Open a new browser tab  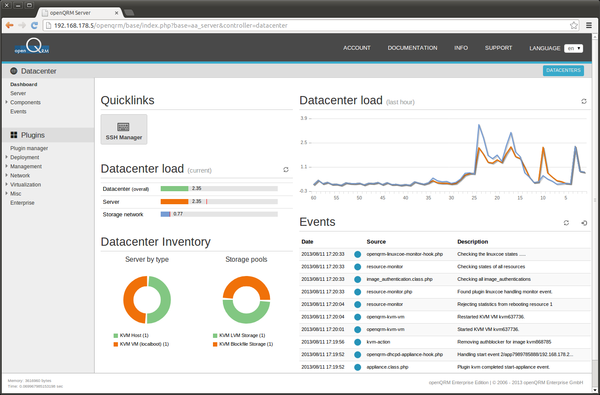(x=129, y=13)
